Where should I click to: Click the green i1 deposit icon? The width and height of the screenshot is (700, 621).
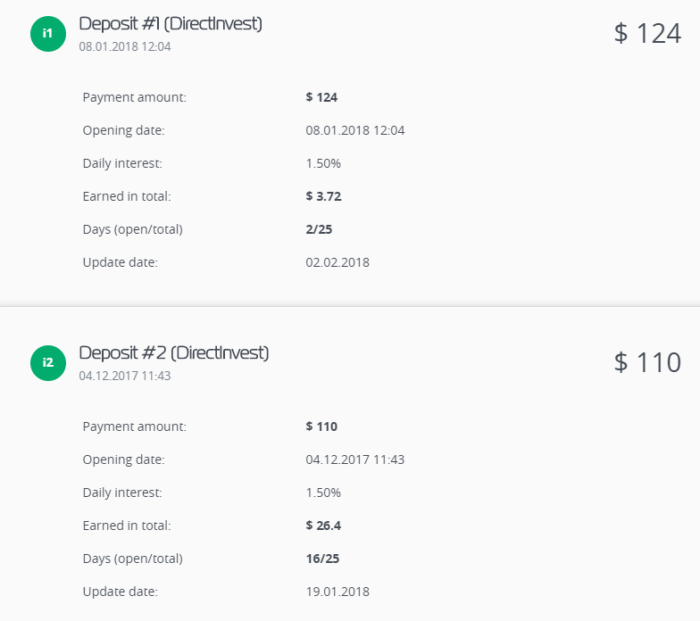pyautogui.click(x=46, y=34)
